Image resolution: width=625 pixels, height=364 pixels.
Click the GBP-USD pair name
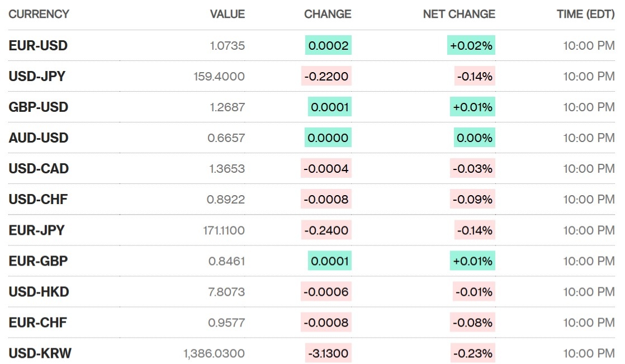pos(39,107)
